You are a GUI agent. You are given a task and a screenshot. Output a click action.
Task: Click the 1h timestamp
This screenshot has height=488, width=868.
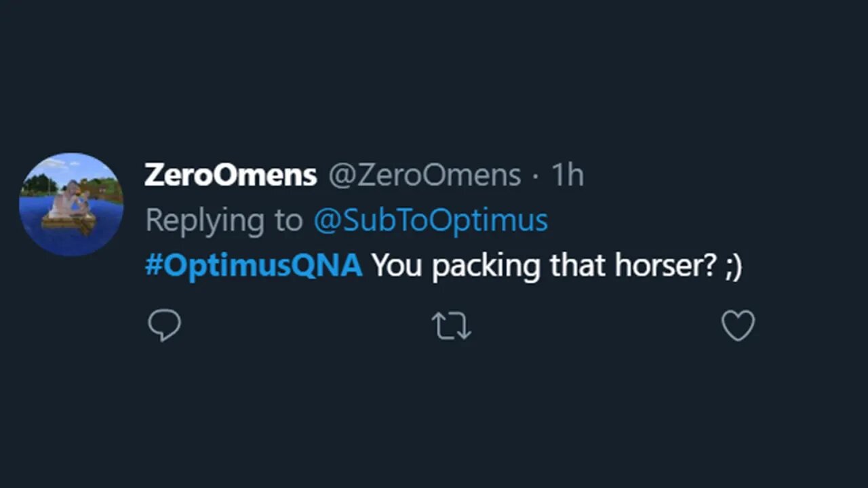567,176
